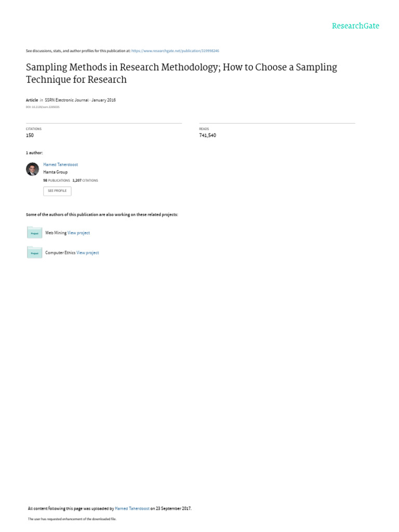This screenshot has width=399, height=532.
Task: Click the 741,540 reads count
Action: [207, 136]
